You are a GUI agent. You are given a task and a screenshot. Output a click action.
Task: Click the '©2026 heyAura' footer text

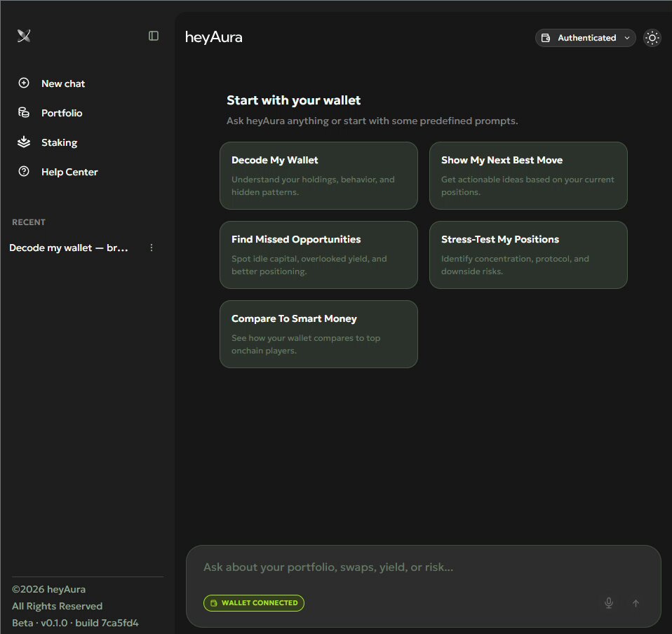(49, 589)
